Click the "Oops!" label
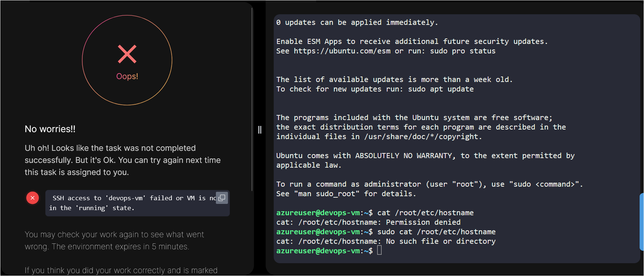Screen dimensions: 644x276 [127, 76]
